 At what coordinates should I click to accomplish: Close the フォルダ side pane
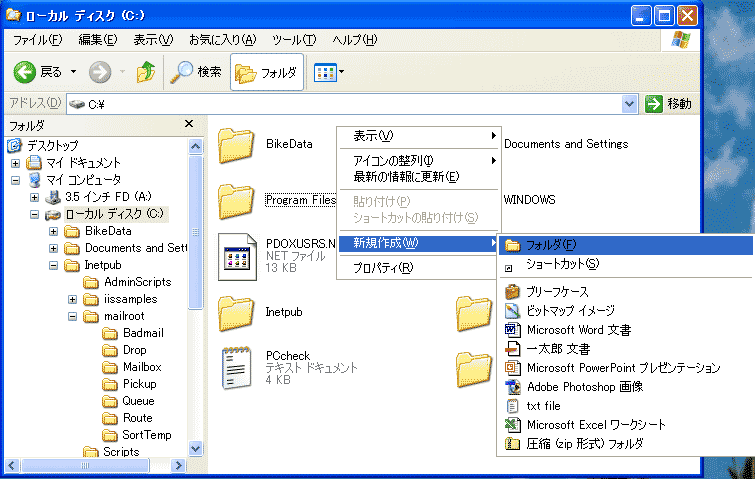(x=189, y=124)
